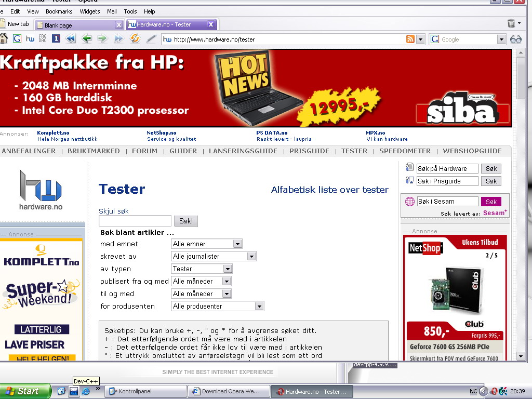532x399 pixels.
Task: Click the Rewind navigation button
Action: pyautogui.click(x=71, y=38)
